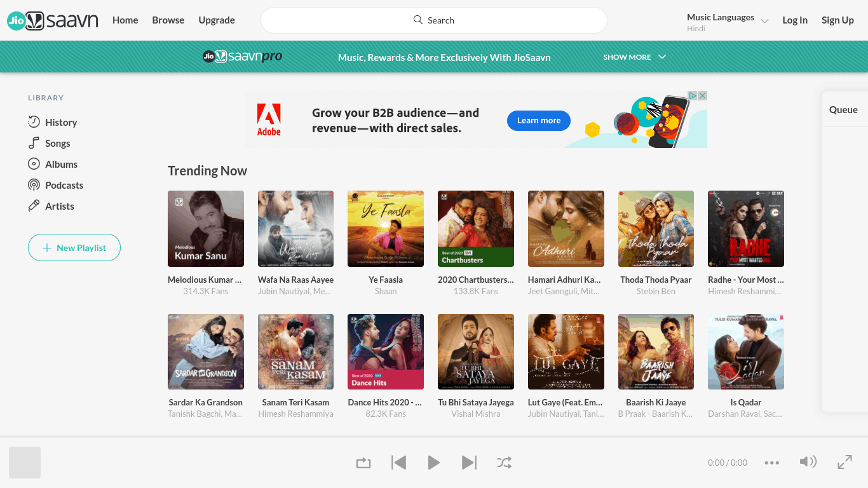This screenshot has height=488, width=868.
Task: Open the Upgrade menu item
Action: coord(217,20)
